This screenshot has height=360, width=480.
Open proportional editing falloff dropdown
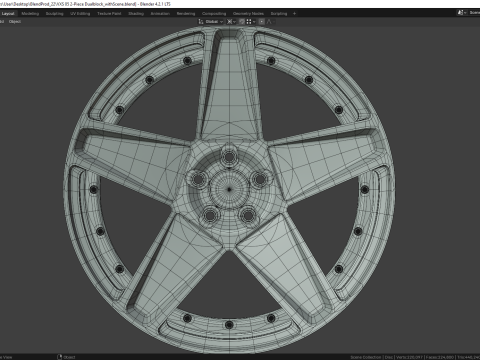coord(270,22)
